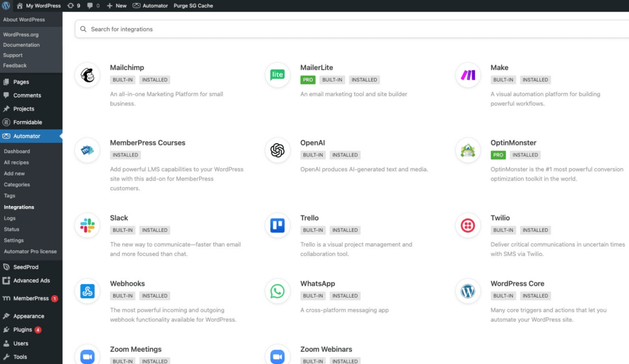Viewport: 629px width, 364px height.
Task: Open MemberPress sidebar menu item
Action: 31,298
